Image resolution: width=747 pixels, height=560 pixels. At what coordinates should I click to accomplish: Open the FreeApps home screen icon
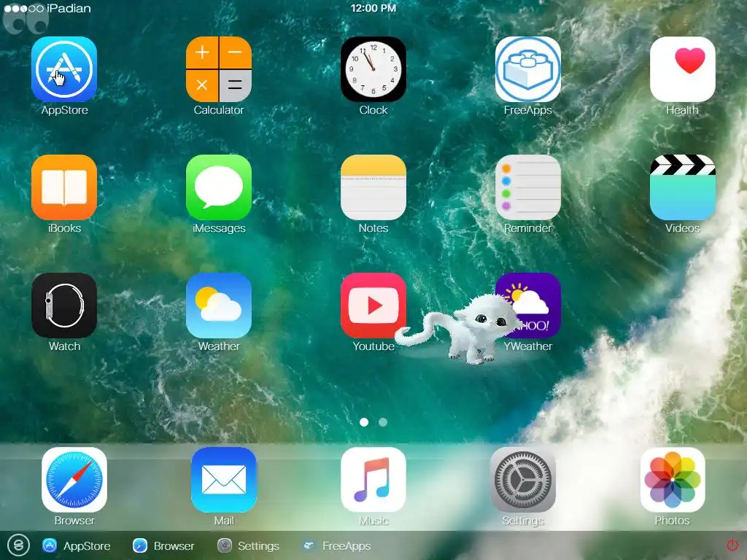click(x=528, y=69)
